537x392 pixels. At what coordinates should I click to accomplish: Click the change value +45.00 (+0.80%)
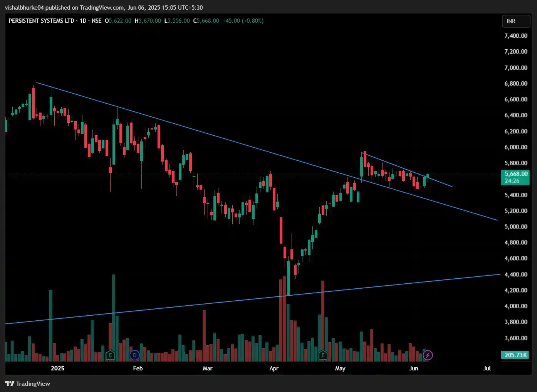click(x=243, y=21)
